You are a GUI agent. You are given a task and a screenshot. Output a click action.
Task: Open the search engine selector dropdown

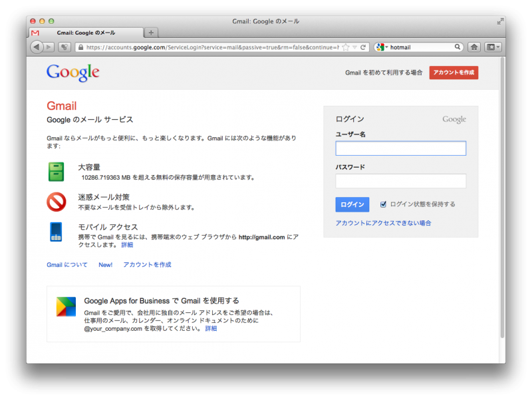[x=382, y=47]
